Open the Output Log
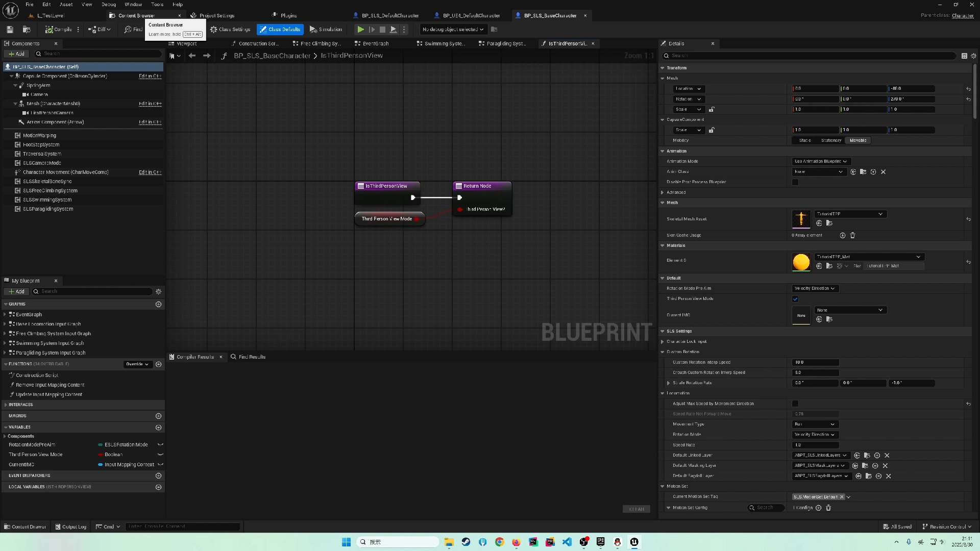This screenshot has width=980, height=551. tap(71, 527)
